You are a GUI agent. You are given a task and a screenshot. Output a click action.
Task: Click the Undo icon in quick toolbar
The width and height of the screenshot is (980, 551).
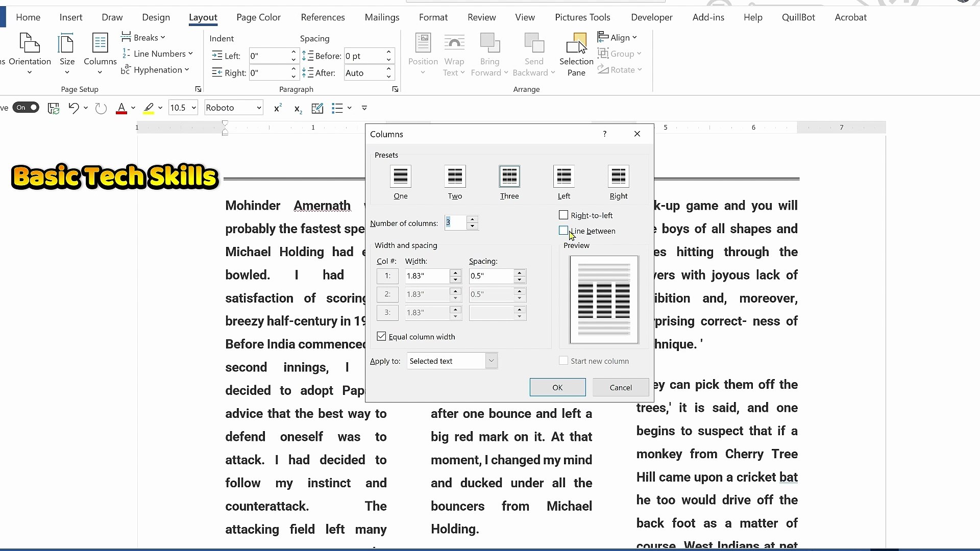(x=73, y=108)
